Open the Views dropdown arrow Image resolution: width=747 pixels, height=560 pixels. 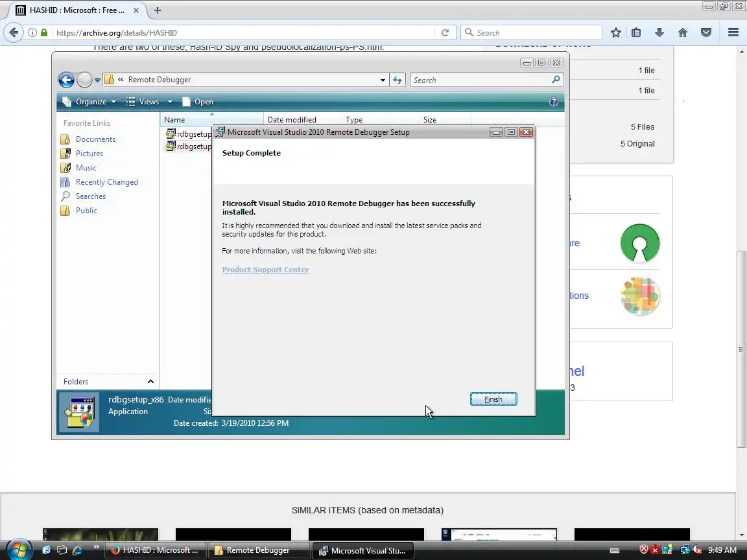click(170, 101)
